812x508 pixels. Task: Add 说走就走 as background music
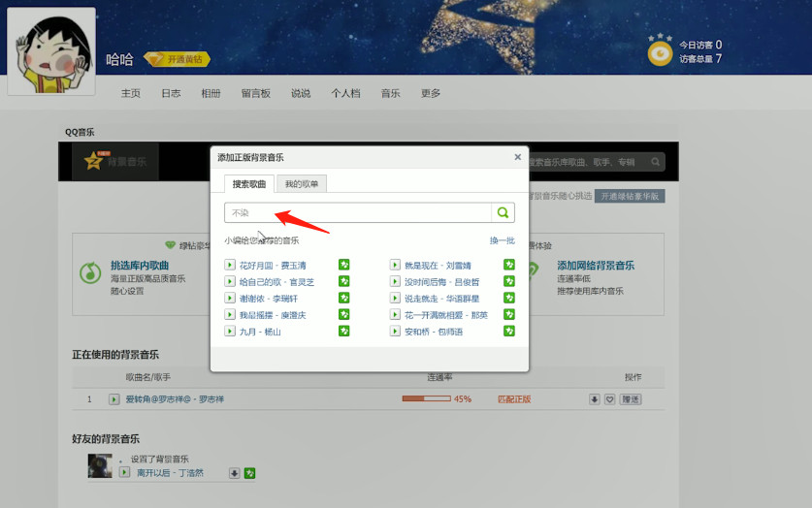click(509, 298)
